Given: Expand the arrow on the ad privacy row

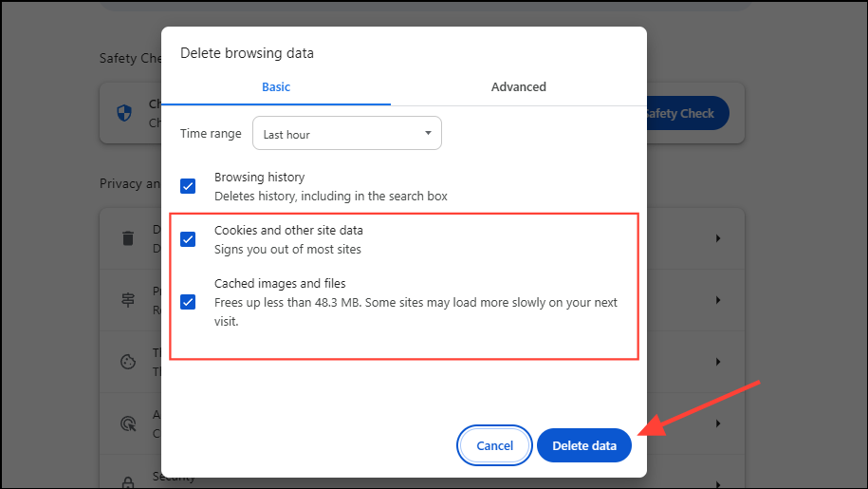Looking at the screenshot, I should point(718,423).
